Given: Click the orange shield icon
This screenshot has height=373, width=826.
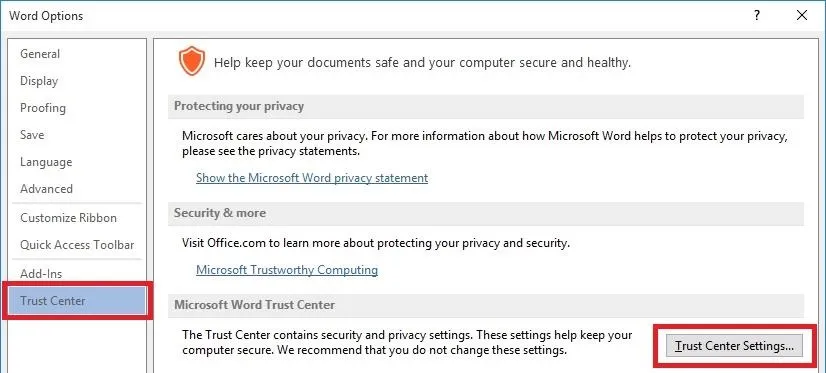Looking at the screenshot, I should coord(191,61).
